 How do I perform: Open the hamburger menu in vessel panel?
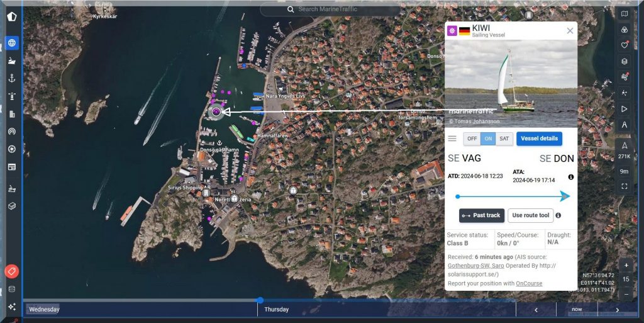[x=452, y=139]
